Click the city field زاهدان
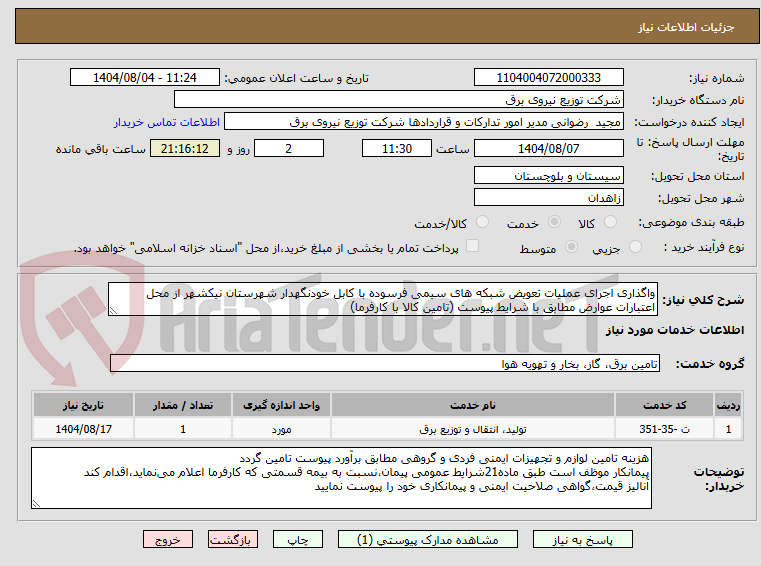The height and width of the screenshot is (566, 761). click(548, 198)
